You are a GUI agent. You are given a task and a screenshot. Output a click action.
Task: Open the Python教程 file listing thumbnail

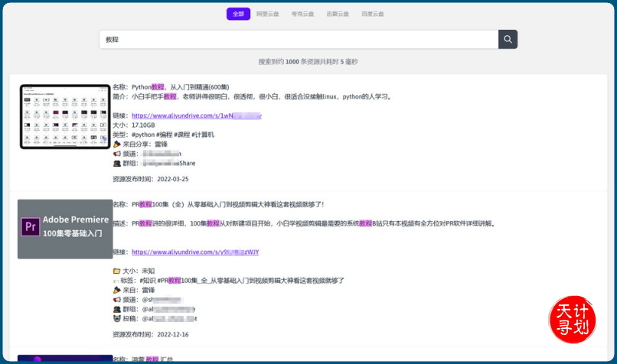click(x=65, y=117)
